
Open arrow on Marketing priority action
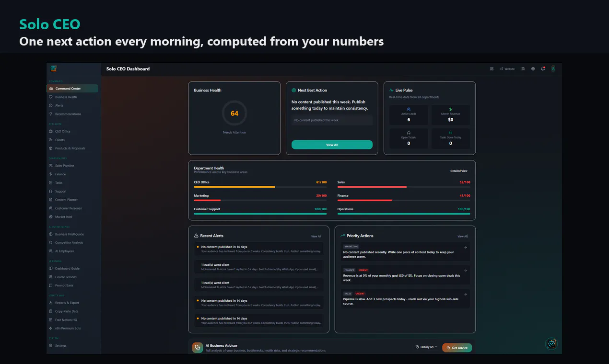click(x=465, y=248)
